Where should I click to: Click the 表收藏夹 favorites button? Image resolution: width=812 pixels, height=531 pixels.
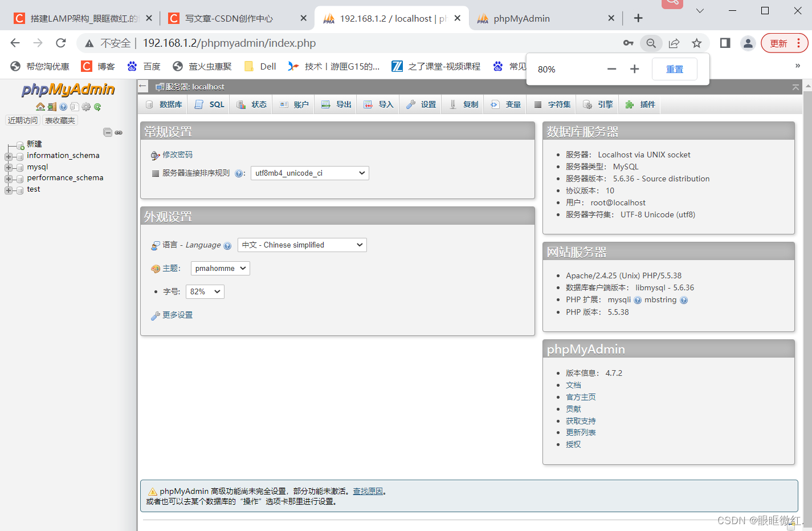[x=60, y=120]
